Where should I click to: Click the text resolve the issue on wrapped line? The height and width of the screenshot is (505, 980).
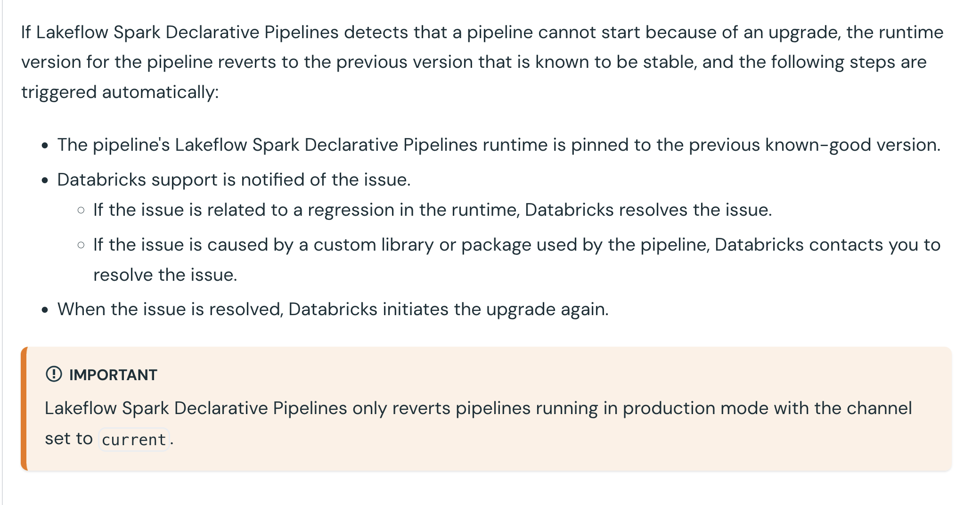(x=165, y=275)
